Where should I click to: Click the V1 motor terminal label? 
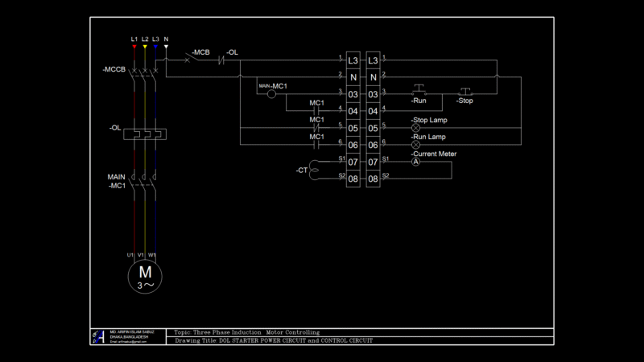point(141,255)
